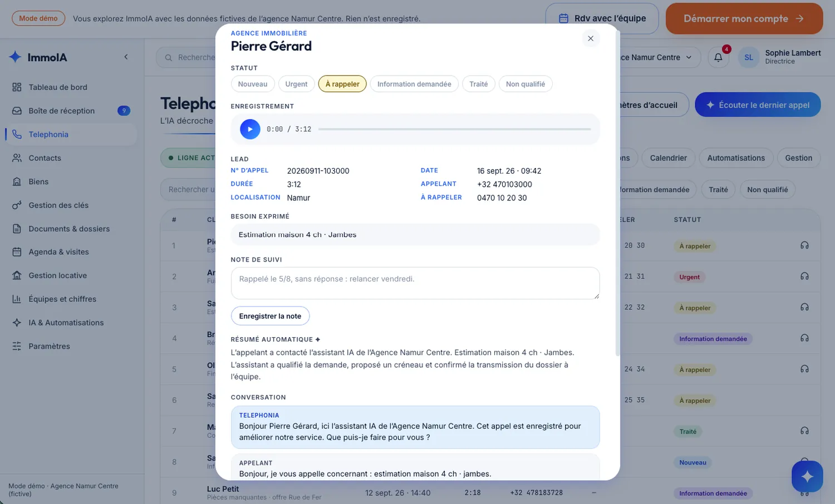Open the Agence Namur Centre dropdown
This screenshot has height=504, width=835.
pos(657,57)
